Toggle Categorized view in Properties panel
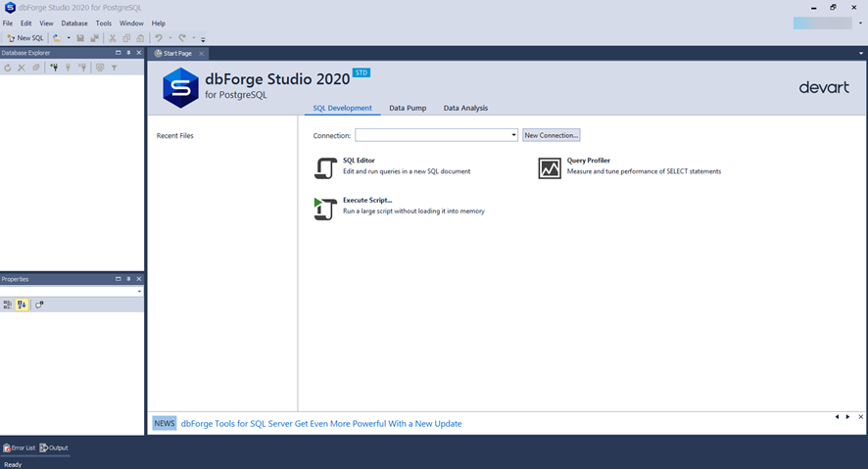 pos(8,305)
